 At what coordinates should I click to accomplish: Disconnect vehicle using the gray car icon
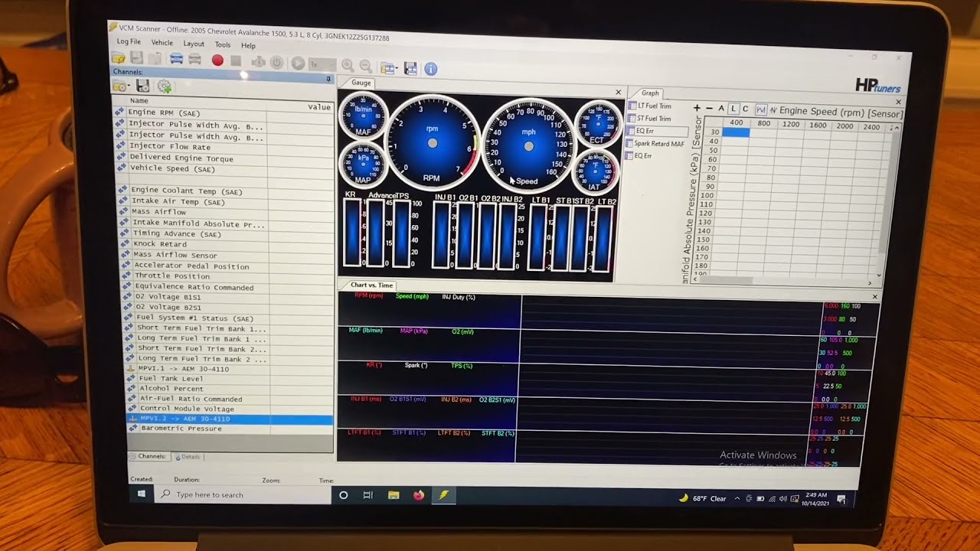(x=195, y=59)
